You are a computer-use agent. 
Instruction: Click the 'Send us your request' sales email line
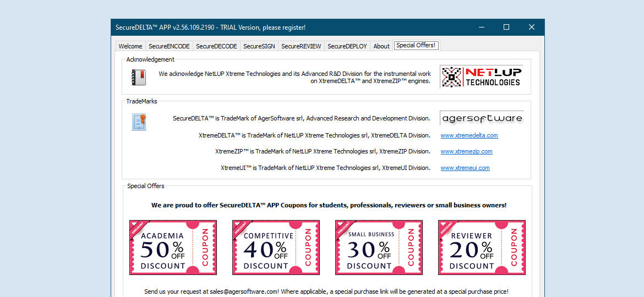(x=326, y=291)
